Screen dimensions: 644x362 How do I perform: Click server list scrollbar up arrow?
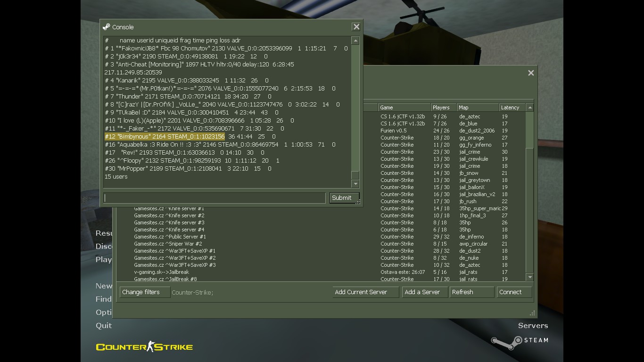click(x=529, y=107)
